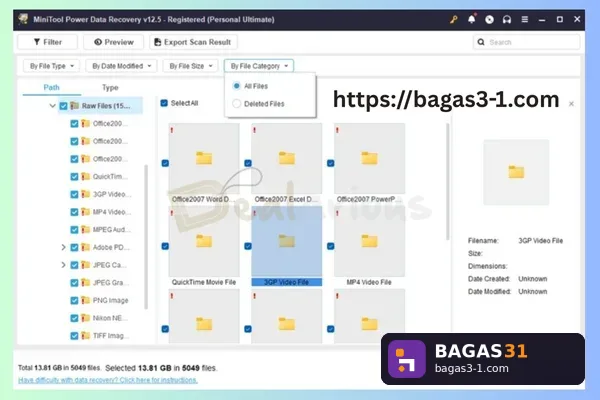The image size is (600, 400).
Task: Click the 'Total 13.81 GB in 5049 files' text
Action: 59,368
